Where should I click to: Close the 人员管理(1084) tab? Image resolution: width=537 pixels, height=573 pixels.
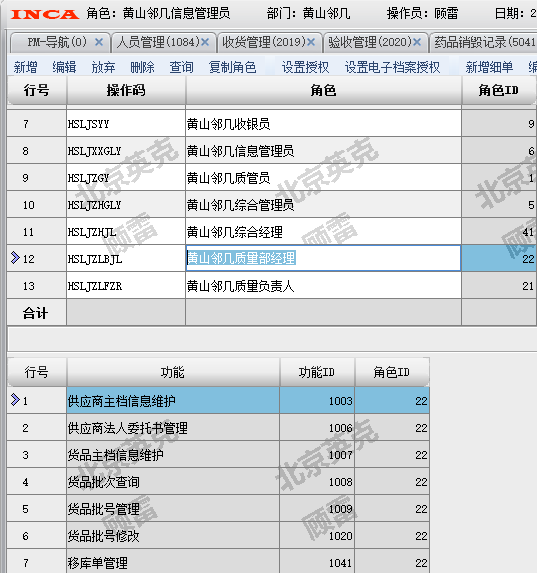(205, 42)
